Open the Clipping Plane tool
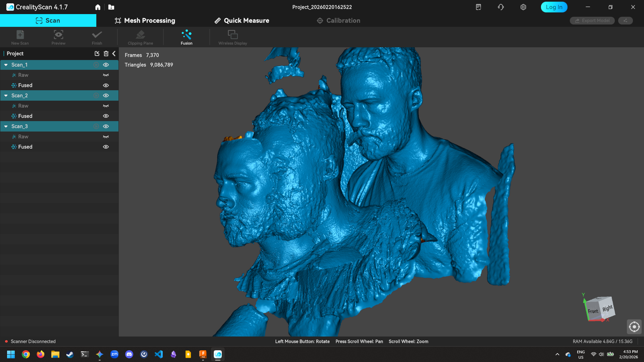Image resolution: width=644 pixels, height=362 pixels. point(140,37)
